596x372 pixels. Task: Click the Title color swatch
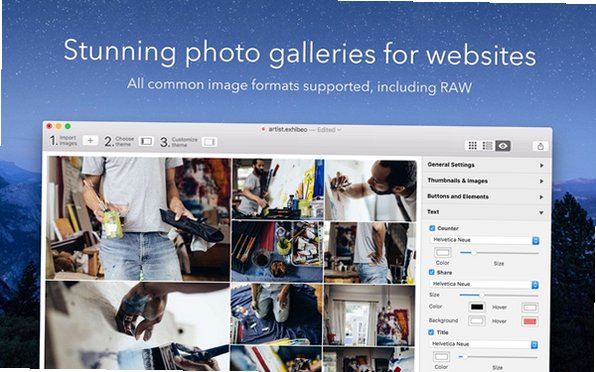[441, 356]
